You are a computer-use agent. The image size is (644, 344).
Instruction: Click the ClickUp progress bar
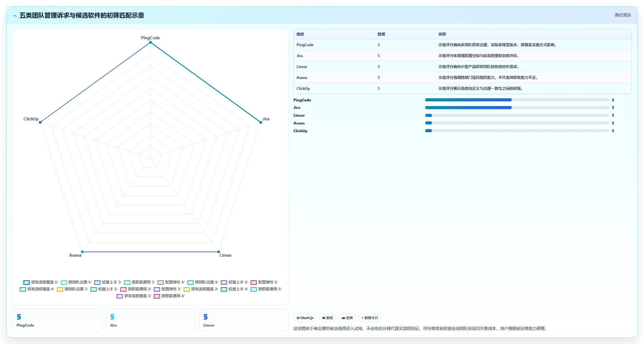click(517, 131)
